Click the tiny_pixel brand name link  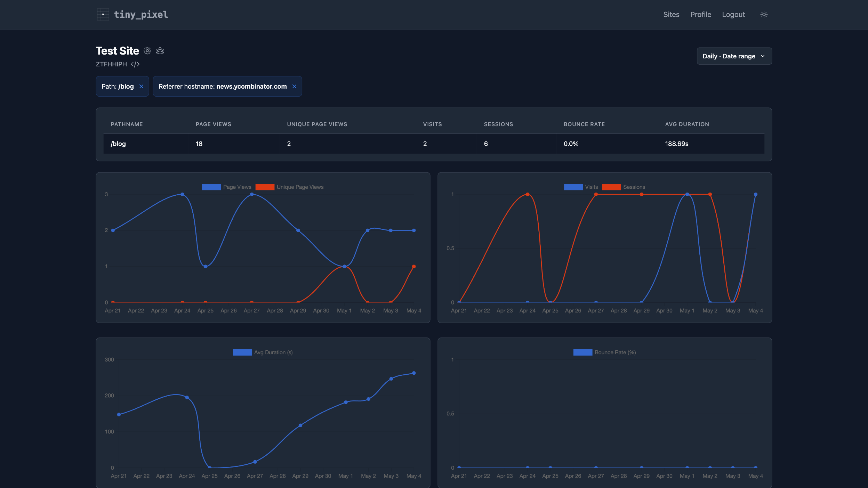[141, 15]
